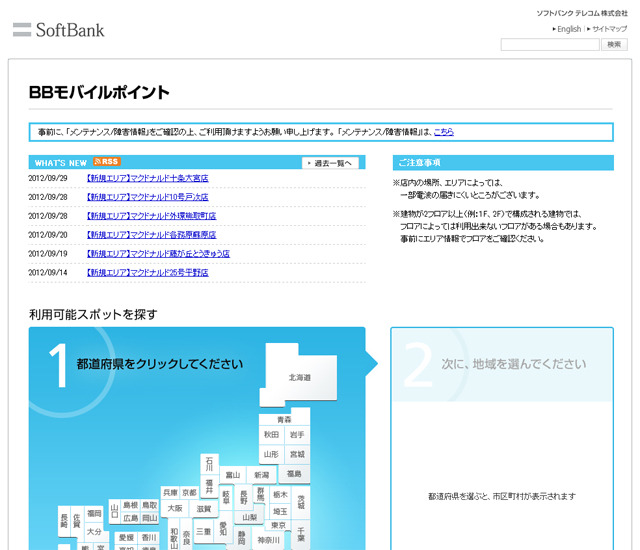Select 山口 prefecture tile

pos(114,511)
